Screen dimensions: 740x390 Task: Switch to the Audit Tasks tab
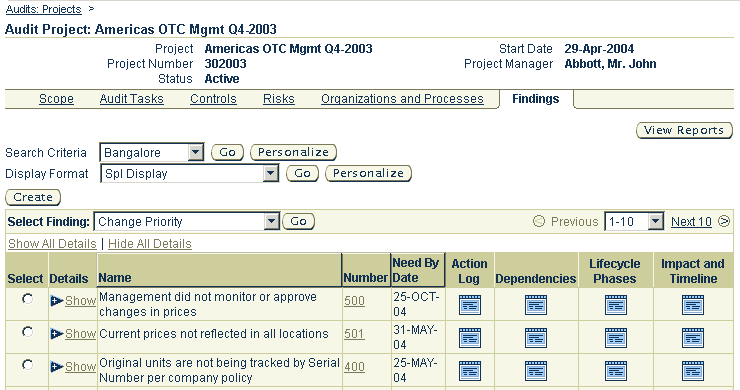pyautogui.click(x=131, y=99)
